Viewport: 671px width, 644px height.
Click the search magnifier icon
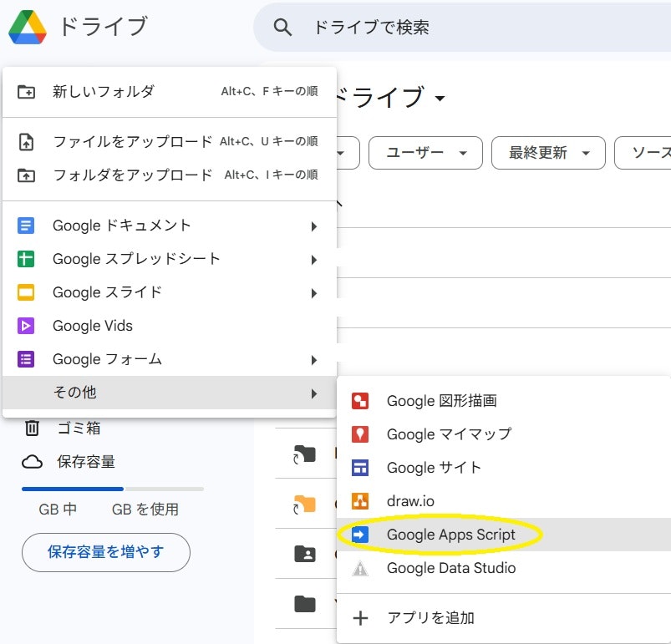[x=282, y=28]
